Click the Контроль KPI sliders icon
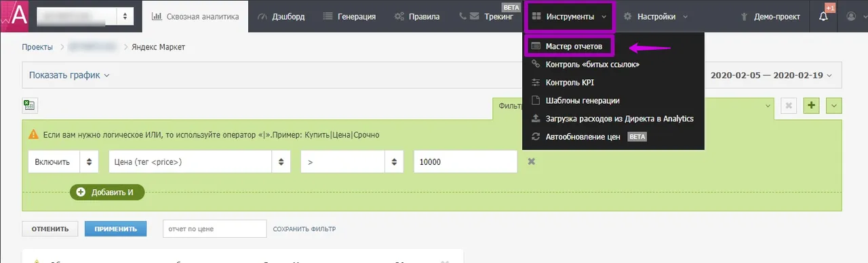Viewport: 868px width, 263px height. point(536,83)
